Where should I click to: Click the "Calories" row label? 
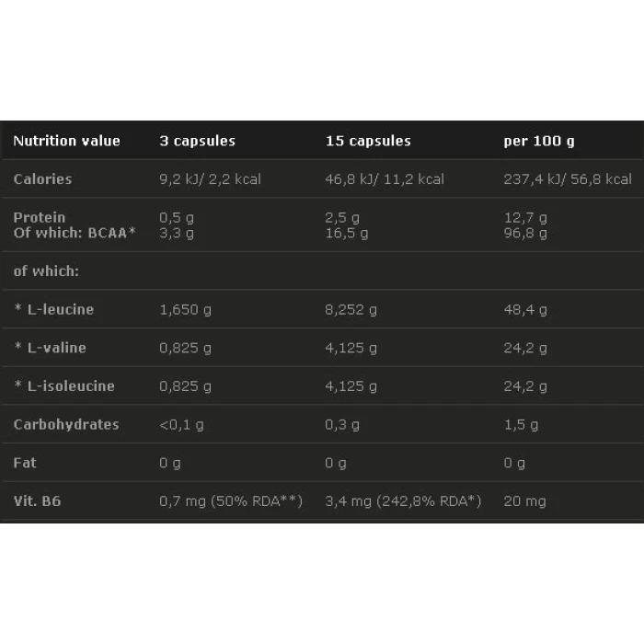coord(42,178)
